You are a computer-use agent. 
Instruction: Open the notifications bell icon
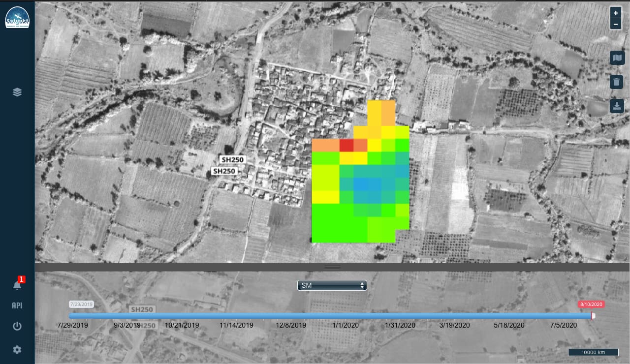pyautogui.click(x=17, y=285)
